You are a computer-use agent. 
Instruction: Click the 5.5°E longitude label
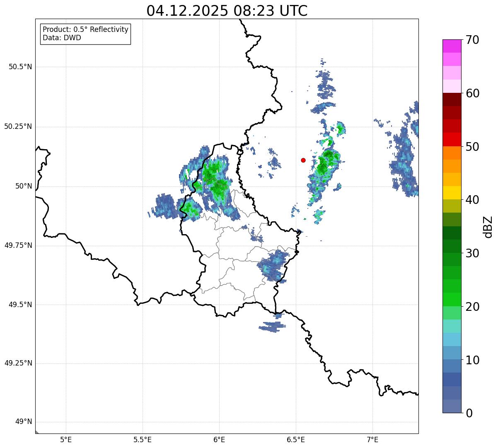click(x=143, y=439)
